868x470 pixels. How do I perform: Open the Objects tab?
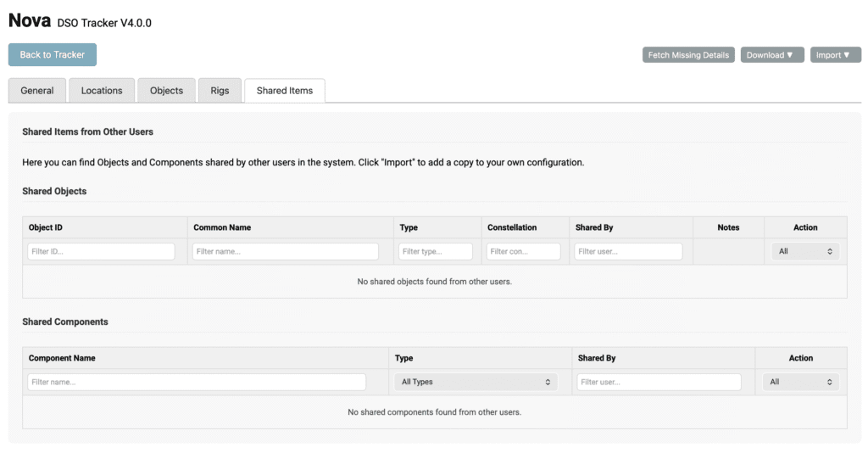pos(167,90)
